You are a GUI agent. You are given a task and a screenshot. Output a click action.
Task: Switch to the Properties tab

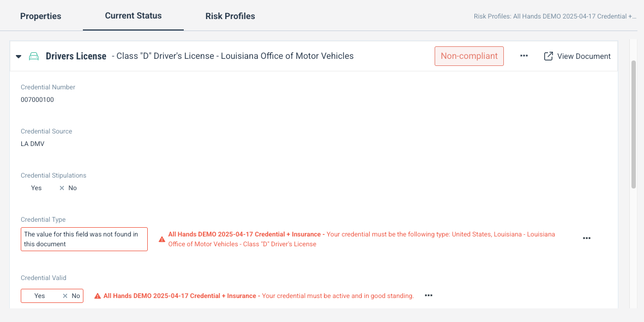41,16
